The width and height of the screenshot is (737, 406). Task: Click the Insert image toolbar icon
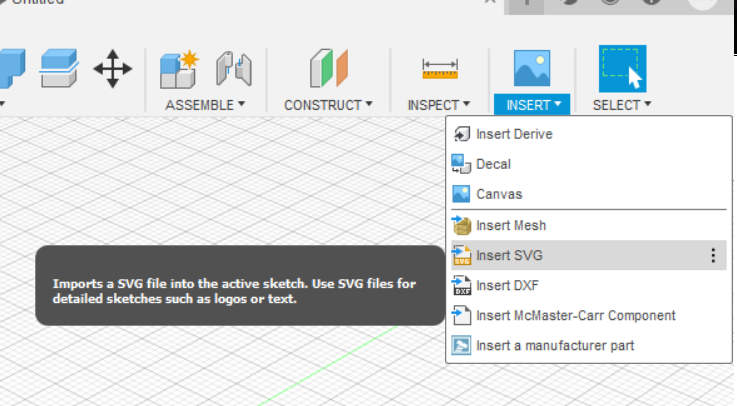pyautogui.click(x=532, y=68)
